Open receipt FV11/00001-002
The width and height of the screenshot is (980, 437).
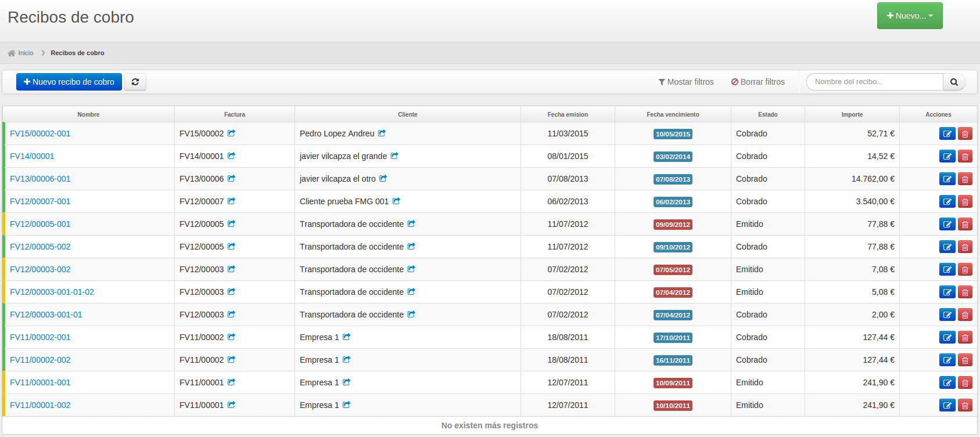point(40,405)
